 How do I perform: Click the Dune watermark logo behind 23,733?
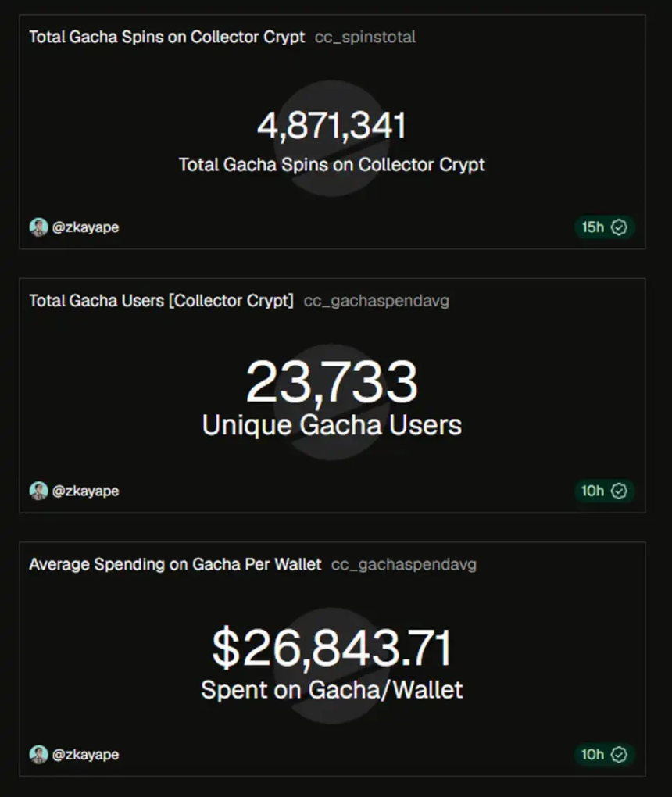(x=331, y=402)
